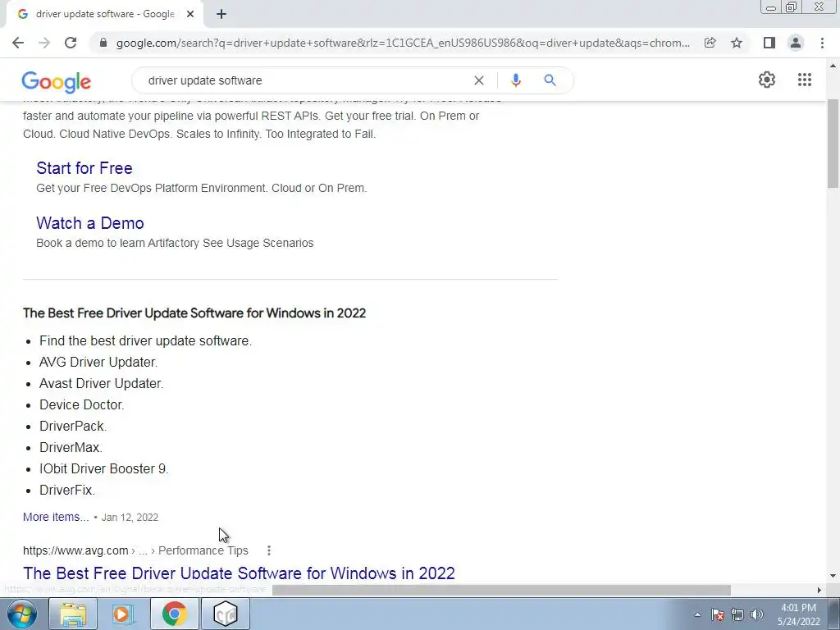This screenshot has width=840, height=630.
Task: Open the Windows Start menu
Action: pos(22,614)
